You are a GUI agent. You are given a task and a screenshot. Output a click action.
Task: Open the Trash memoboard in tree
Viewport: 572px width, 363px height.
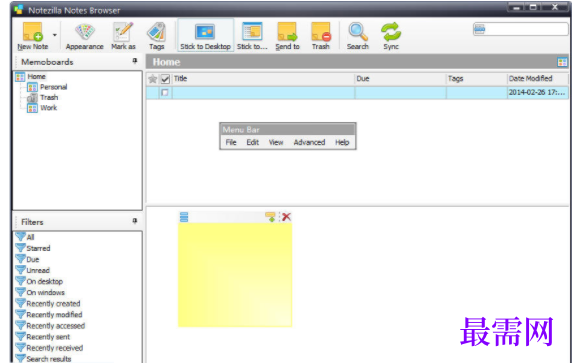click(x=49, y=97)
